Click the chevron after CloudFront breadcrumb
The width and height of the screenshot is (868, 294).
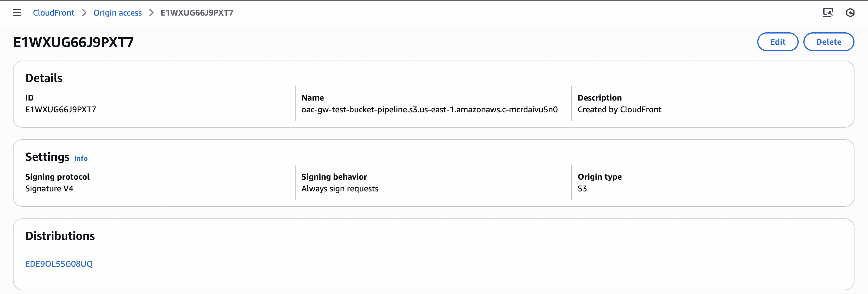[84, 13]
